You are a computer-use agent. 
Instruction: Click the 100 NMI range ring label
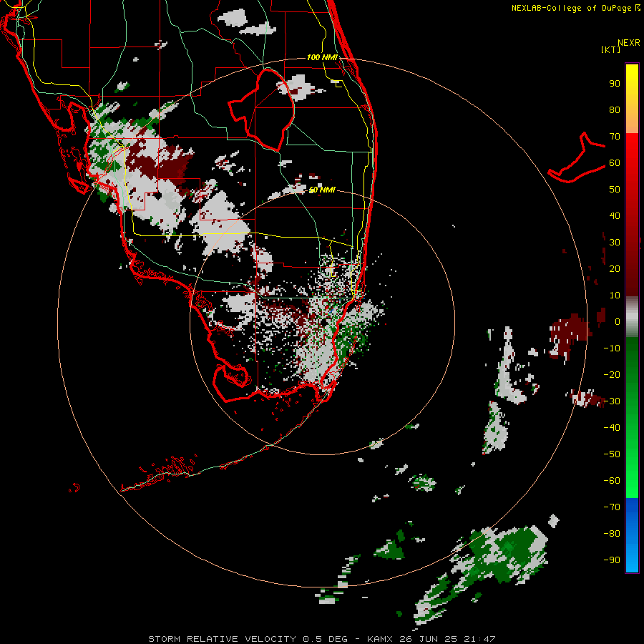click(322, 57)
